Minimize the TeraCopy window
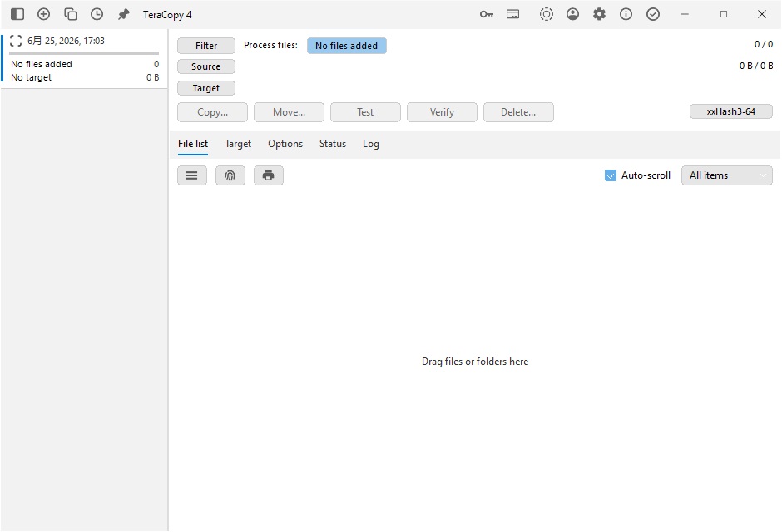The image size is (782, 532). (685, 14)
